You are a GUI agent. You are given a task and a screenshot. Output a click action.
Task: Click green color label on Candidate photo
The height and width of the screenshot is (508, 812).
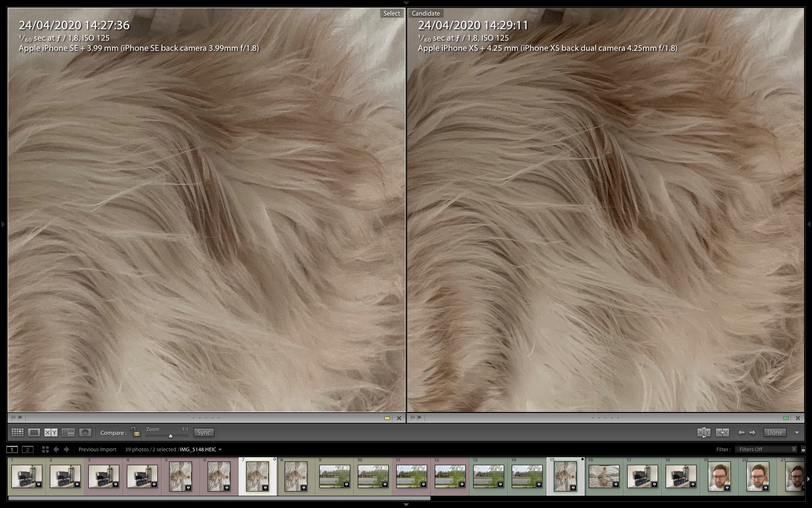[786, 418]
